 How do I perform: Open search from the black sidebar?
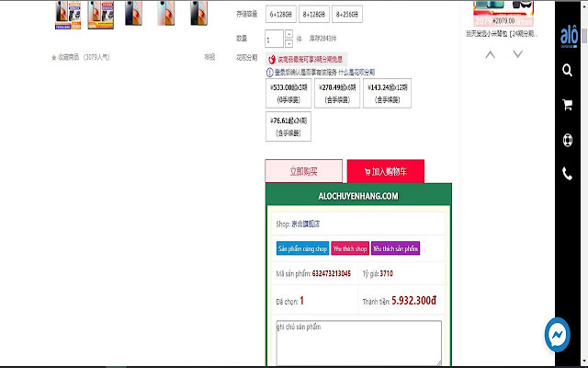tap(568, 70)
